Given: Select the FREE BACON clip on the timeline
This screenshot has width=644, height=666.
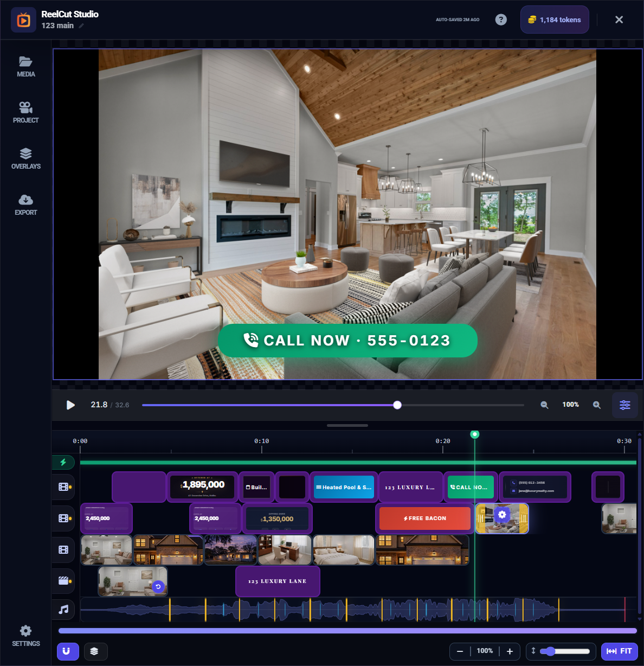Looking at the screenshot, I should (x=424, y=518).
